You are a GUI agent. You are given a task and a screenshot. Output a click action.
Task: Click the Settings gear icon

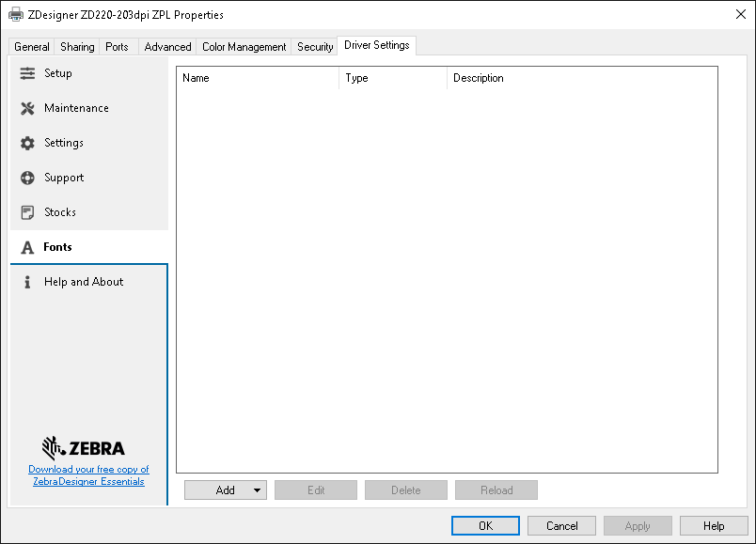tap(28, 143)
